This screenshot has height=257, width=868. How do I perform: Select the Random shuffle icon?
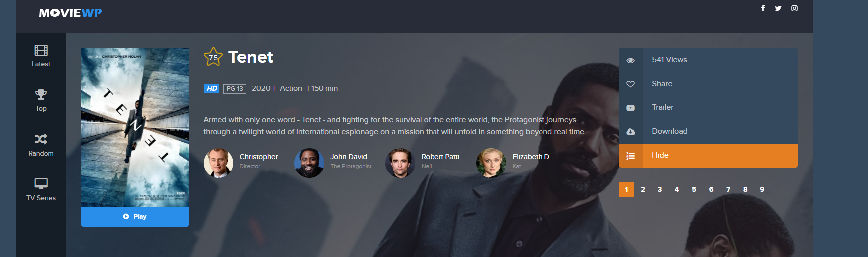click(41, 139)
